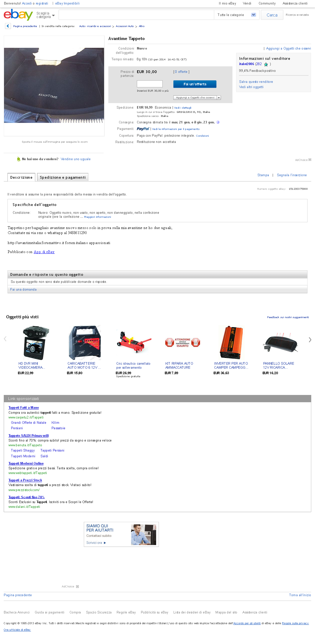315x644 pixels.
Task: Click the AdChoice icon beside the listing
Action: pos(310,160)
